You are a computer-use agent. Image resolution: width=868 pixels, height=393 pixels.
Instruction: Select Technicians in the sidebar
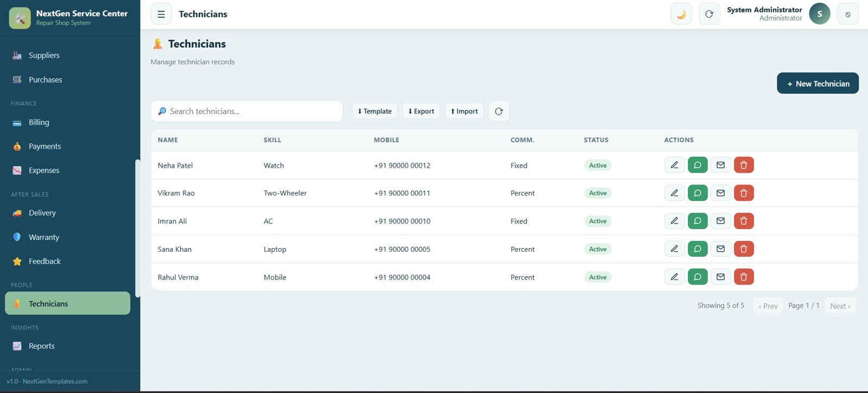pyautogui.click(x=67, y=303)
